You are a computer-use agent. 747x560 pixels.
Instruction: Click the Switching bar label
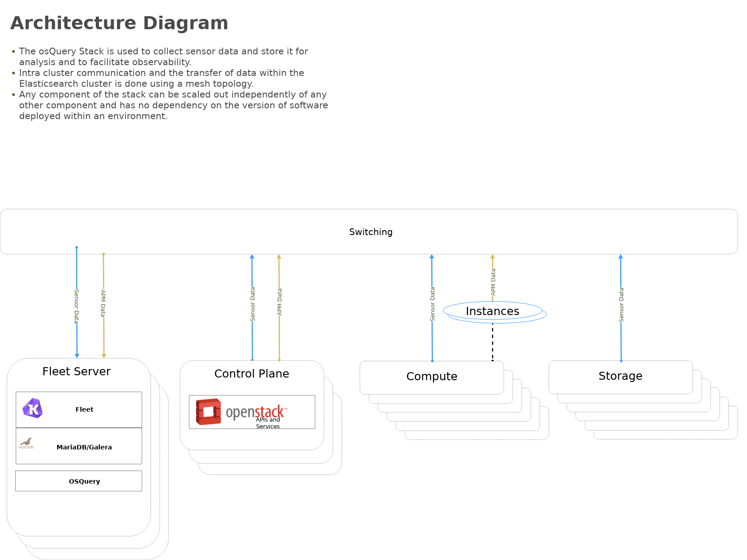click(x=371, y=232)
